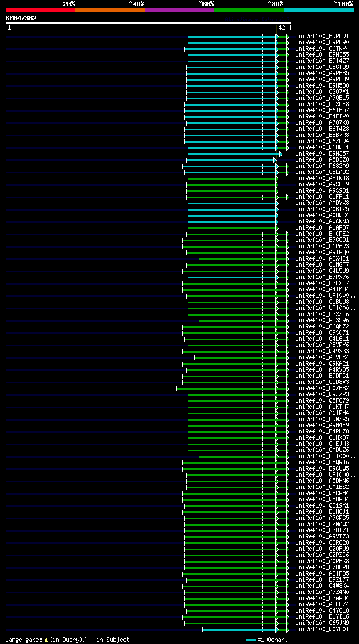Select the UniRef100_C6QM72 label
The image size is (359, 644).
pyautogui.click(x=322, y=327)
